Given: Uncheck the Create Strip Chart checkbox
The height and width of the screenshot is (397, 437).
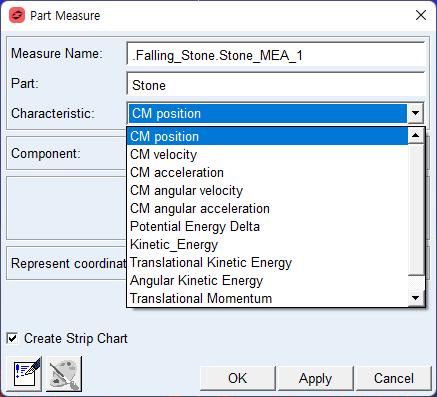Looking at the screenshot, I should (12, 339).
